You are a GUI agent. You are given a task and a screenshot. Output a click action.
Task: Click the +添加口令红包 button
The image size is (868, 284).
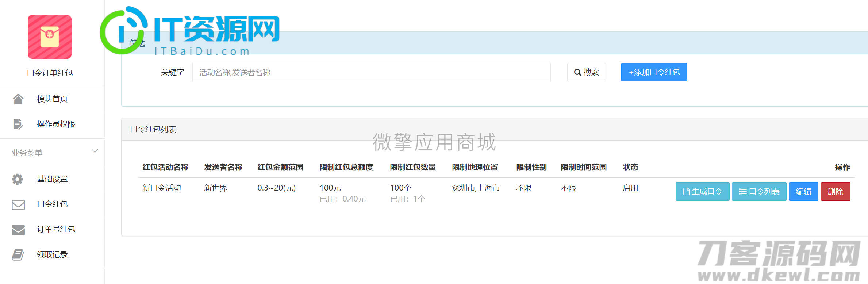654,72
